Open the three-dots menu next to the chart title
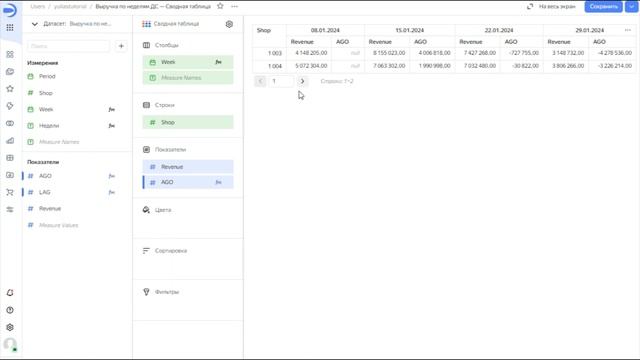 [234, 6]
